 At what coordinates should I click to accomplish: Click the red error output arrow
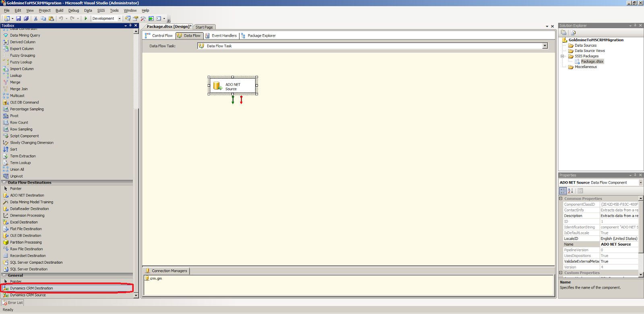[x=241, y=99]
